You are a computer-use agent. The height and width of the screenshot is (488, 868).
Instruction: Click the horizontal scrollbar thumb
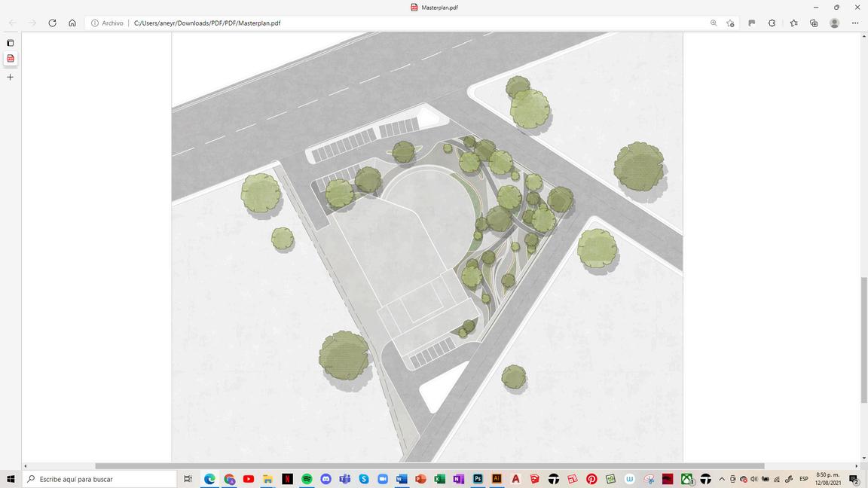coord(429,466)
